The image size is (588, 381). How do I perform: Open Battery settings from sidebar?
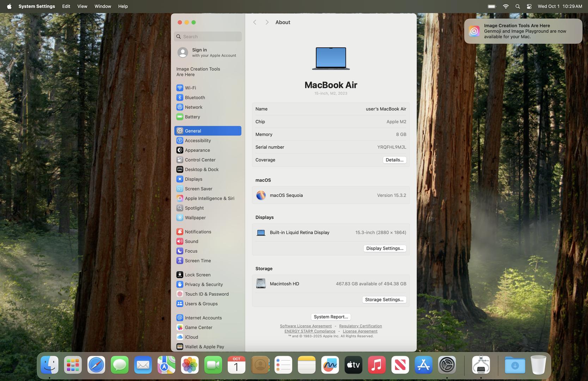coord(192,117)
